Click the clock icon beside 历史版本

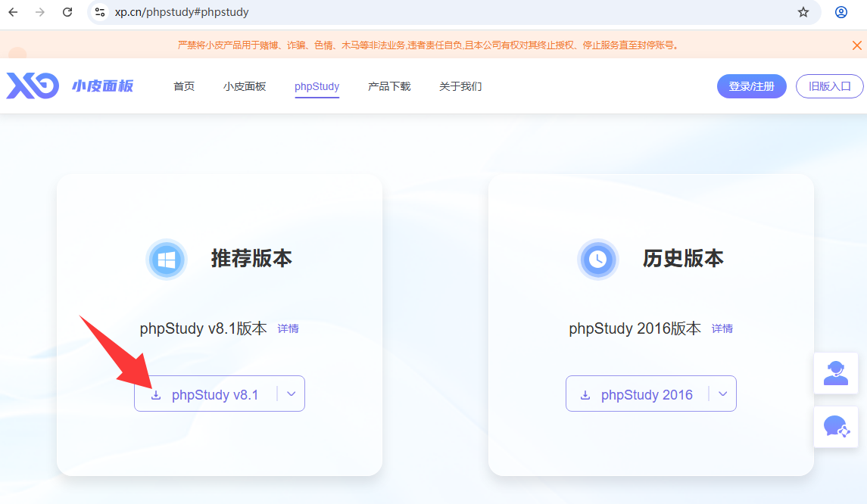click(x=597, y=259)
